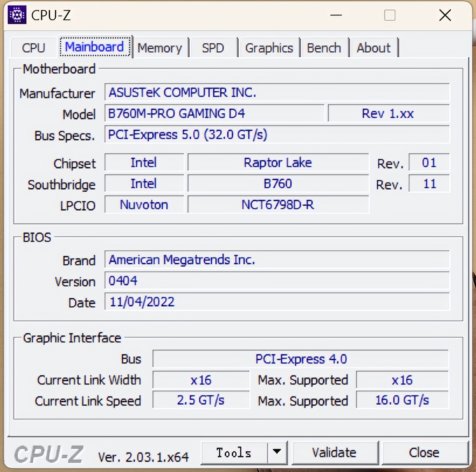
Task: Select the Bench tab
Action: pyautogui.click(x=324, y=47)
